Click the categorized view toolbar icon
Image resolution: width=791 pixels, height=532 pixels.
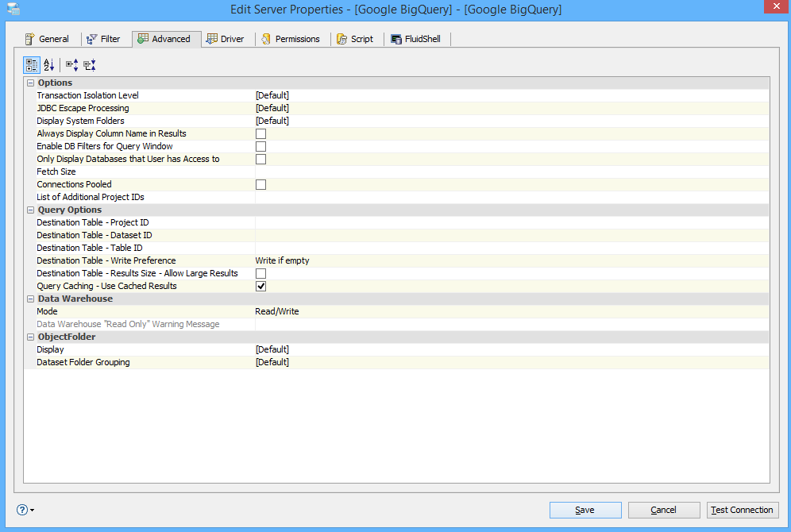(32, 65)
